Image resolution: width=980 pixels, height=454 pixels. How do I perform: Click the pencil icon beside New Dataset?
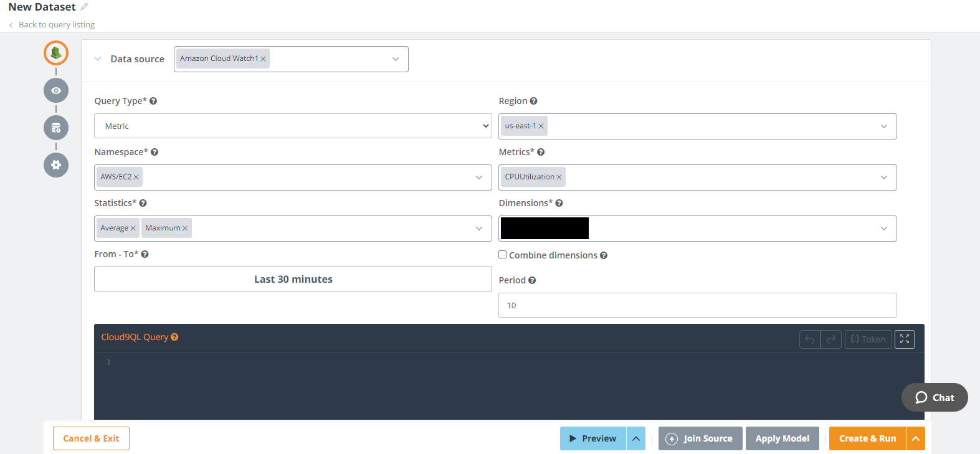(84, 7)
